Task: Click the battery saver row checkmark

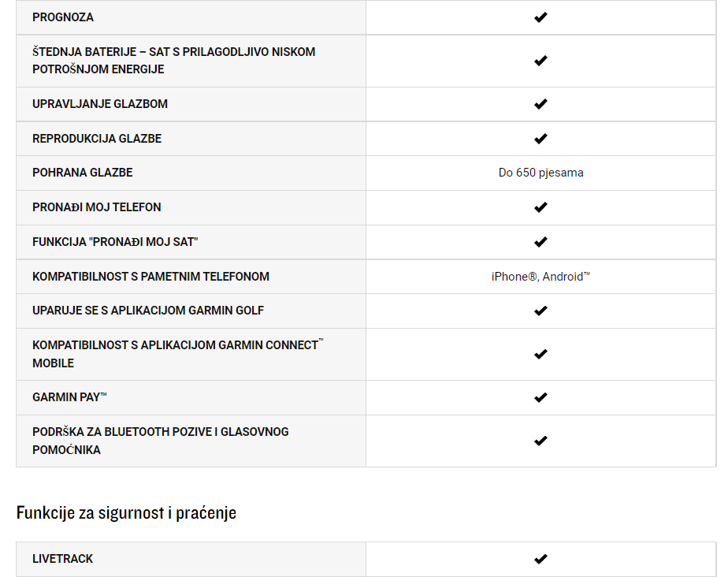Action: point(540,61)
